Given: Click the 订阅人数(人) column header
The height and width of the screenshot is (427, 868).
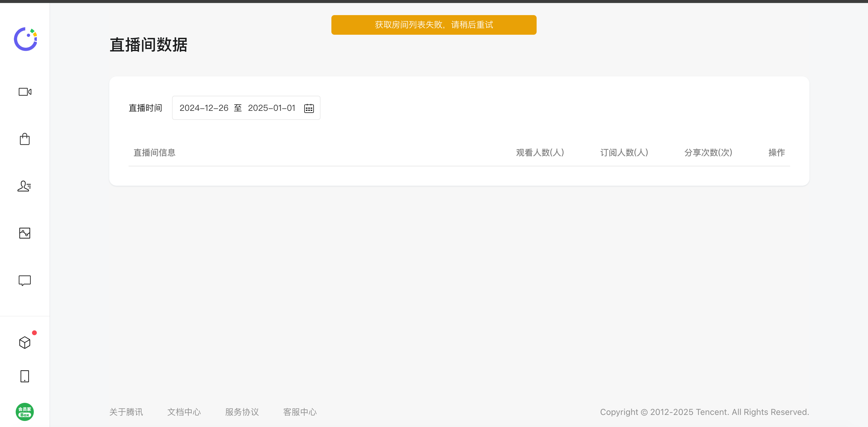Looking at the screenshot, I should click(x=624, y=153).
